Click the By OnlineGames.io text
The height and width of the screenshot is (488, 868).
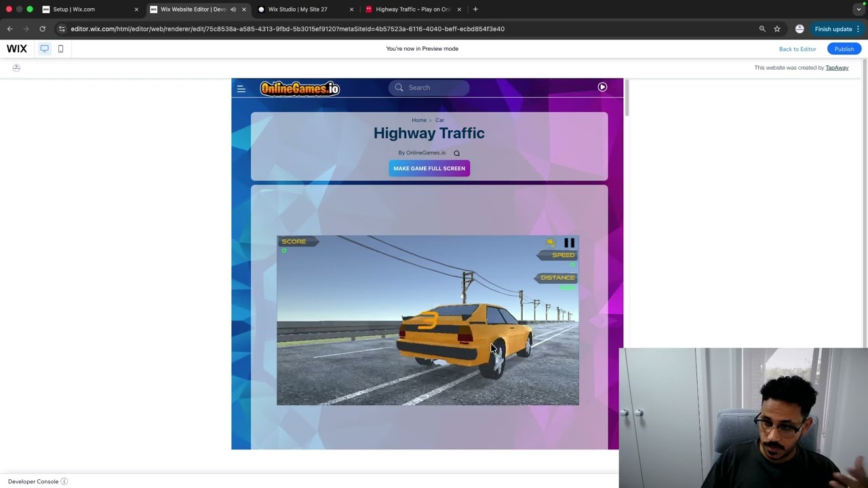(x=422, y=152)
